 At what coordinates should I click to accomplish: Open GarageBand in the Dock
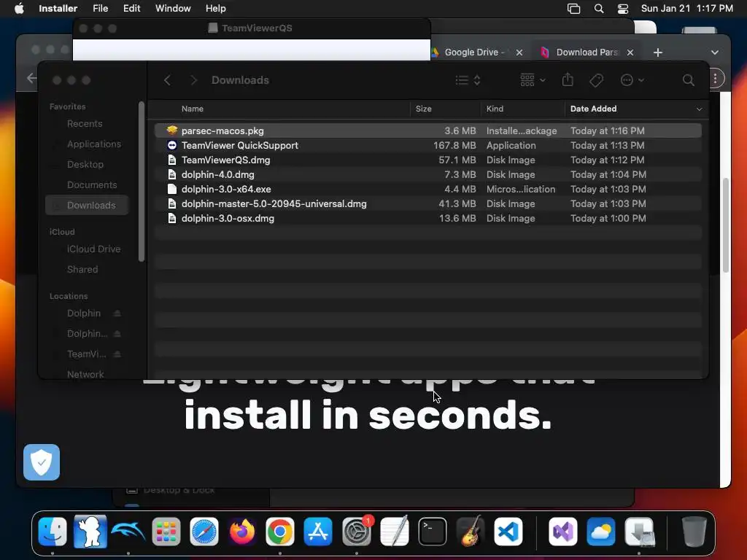click(x=471, y=532)
